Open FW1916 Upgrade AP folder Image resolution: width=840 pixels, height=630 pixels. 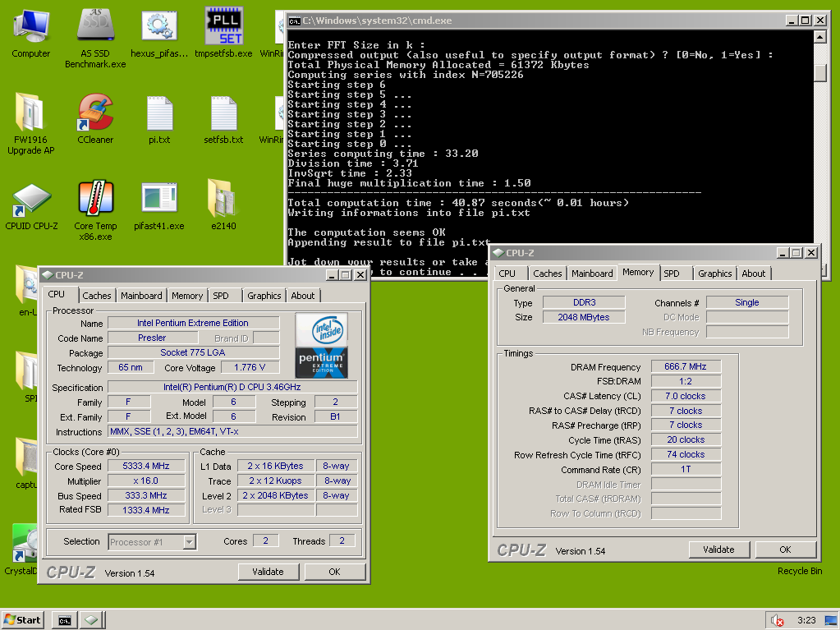[x=30, y=123]
